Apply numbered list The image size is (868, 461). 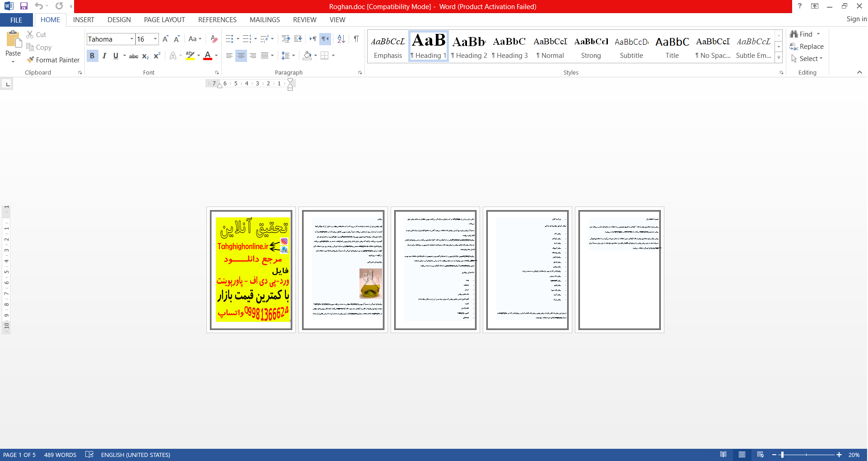(x=247, y=39)
